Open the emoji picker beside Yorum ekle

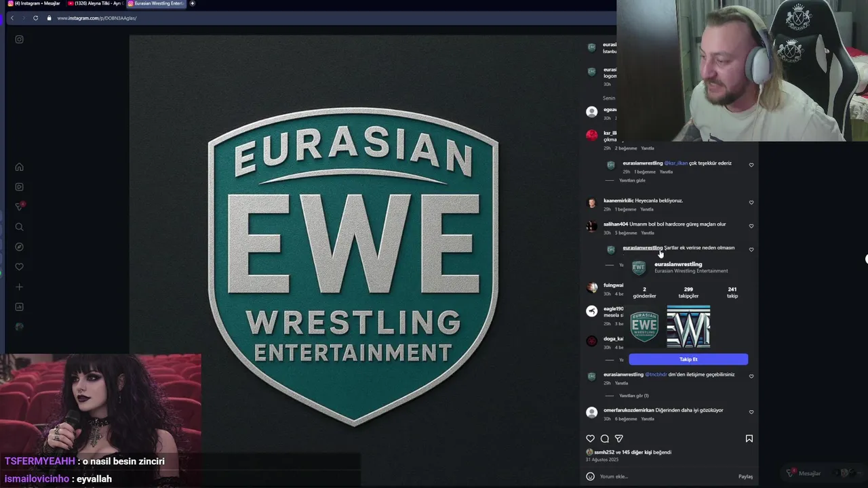[590, 476]
